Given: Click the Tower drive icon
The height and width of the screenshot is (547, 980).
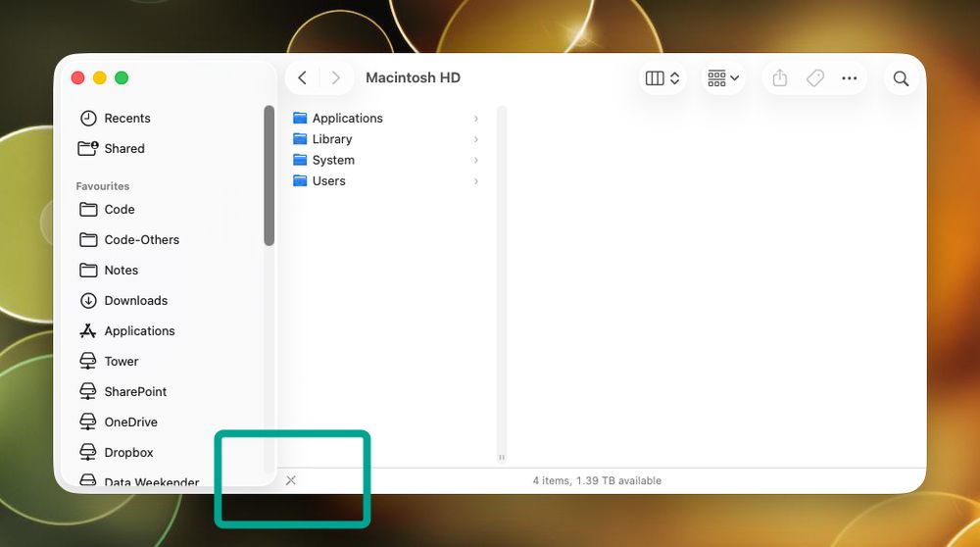Looking at the screenshot, I should pos(88,362).
